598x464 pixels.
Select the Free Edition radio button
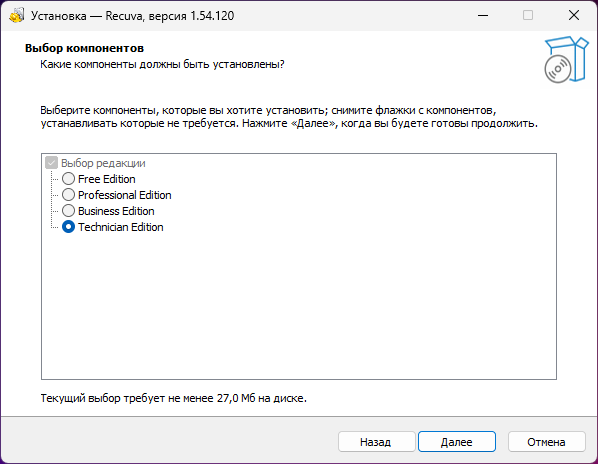tap(68, 178)
